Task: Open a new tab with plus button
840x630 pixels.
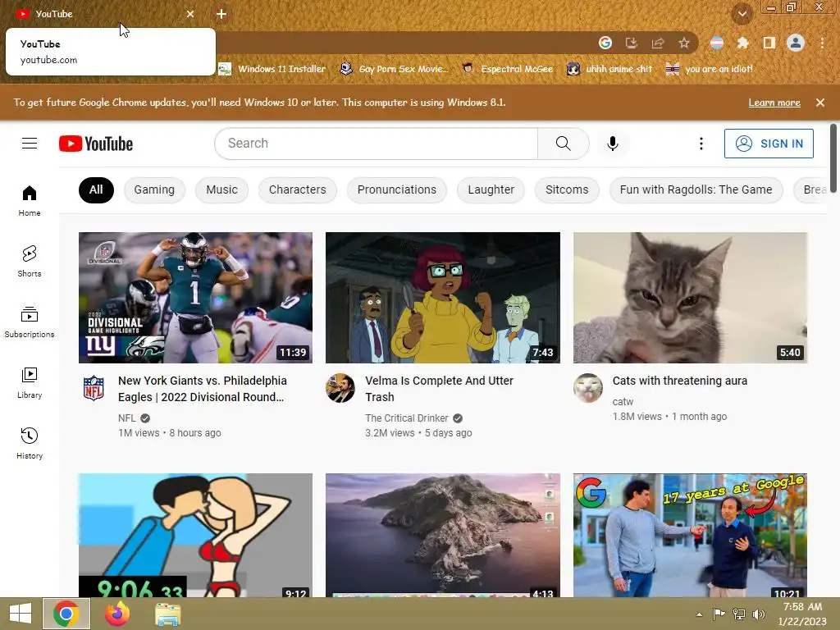Action: click(221, 14)
